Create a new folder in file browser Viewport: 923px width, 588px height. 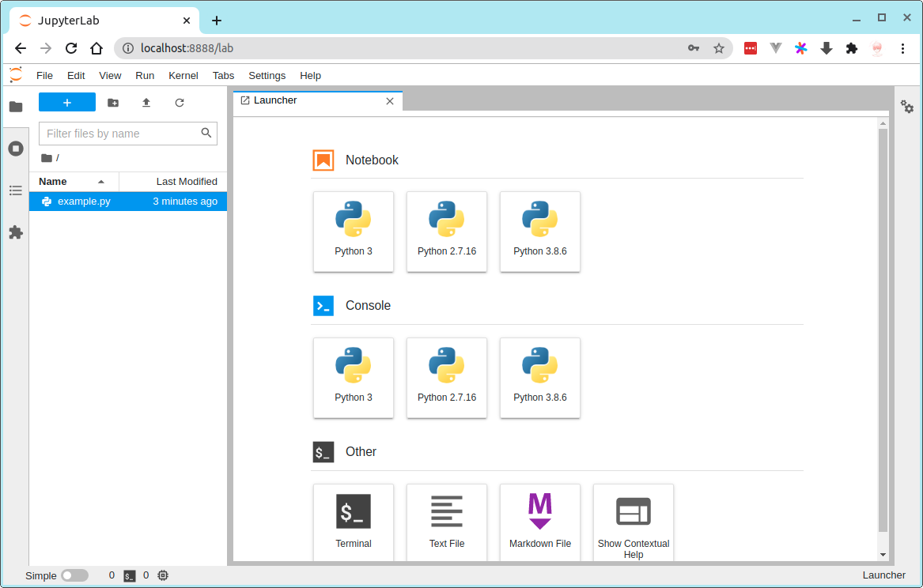click(x=113, y=103)
